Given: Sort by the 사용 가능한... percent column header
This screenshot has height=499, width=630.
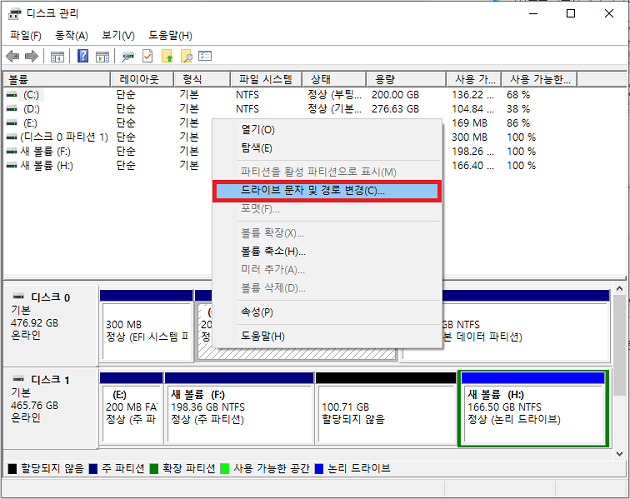Looking at the screenshot, I should (540, 80).
